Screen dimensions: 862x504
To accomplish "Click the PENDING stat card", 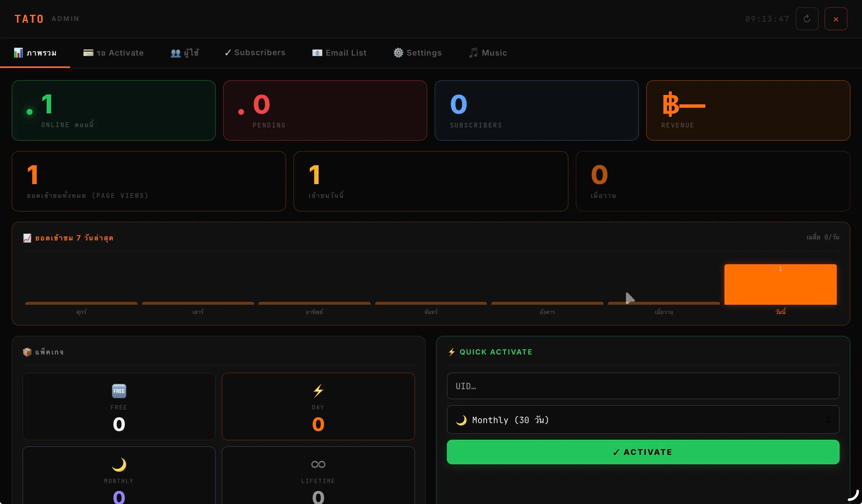I will click(x=325, y=110).
